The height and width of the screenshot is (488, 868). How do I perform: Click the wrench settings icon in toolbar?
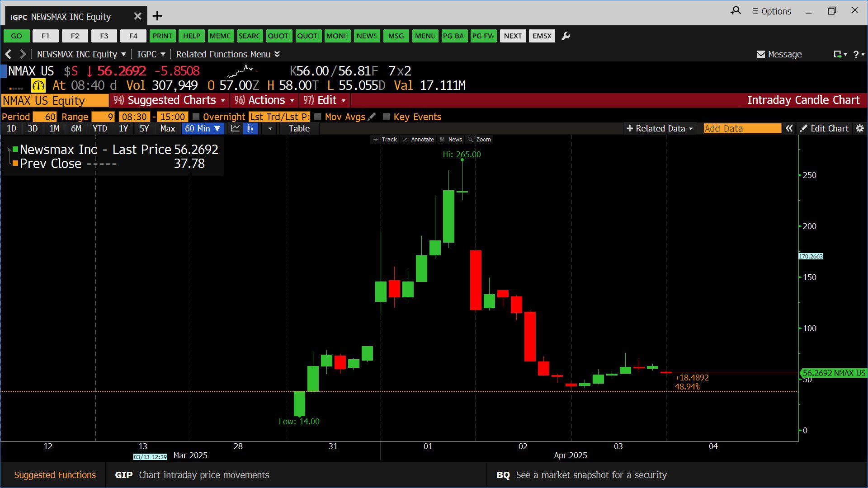pyautogui.click(x=566, y=36)
